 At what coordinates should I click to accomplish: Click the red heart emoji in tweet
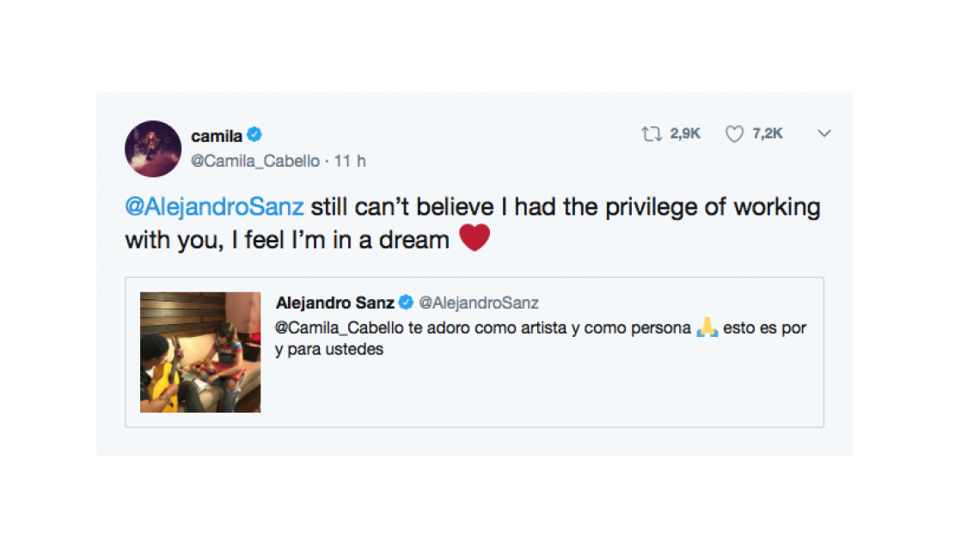coord(475,238)
